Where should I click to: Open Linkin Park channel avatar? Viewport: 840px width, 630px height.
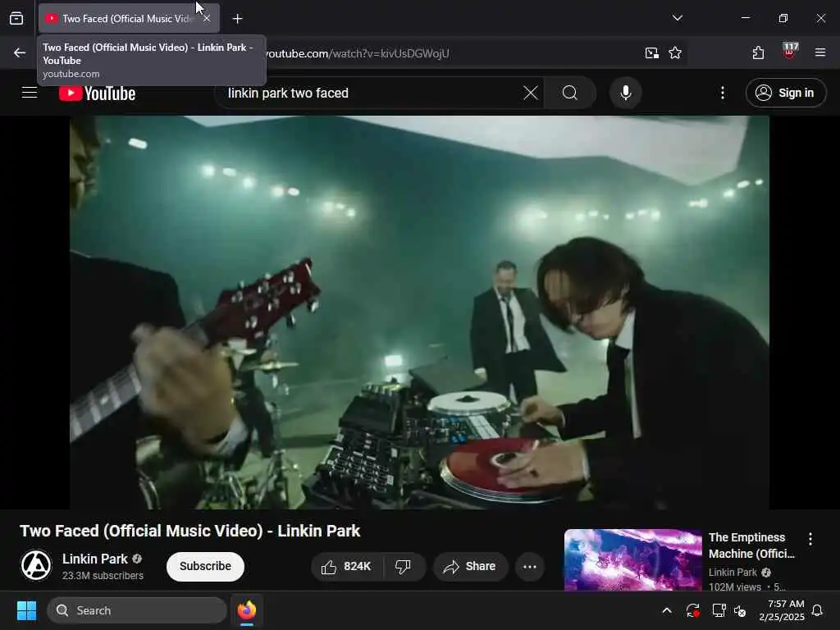tap(36, 565)
